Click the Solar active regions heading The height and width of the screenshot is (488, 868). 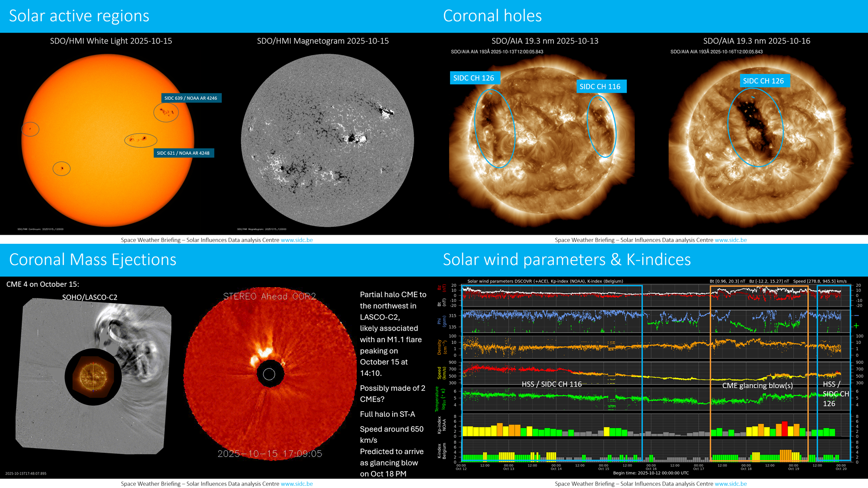[79, 16]
